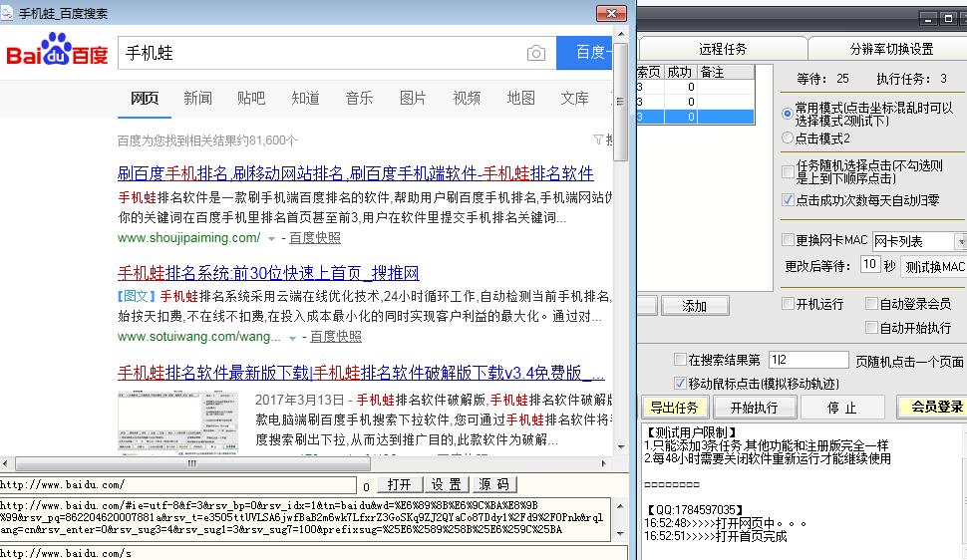The width and height of the screenshot is (967, 560).
Task: Select the 点击模式2 radio button
Action: (x=788, y=139)
